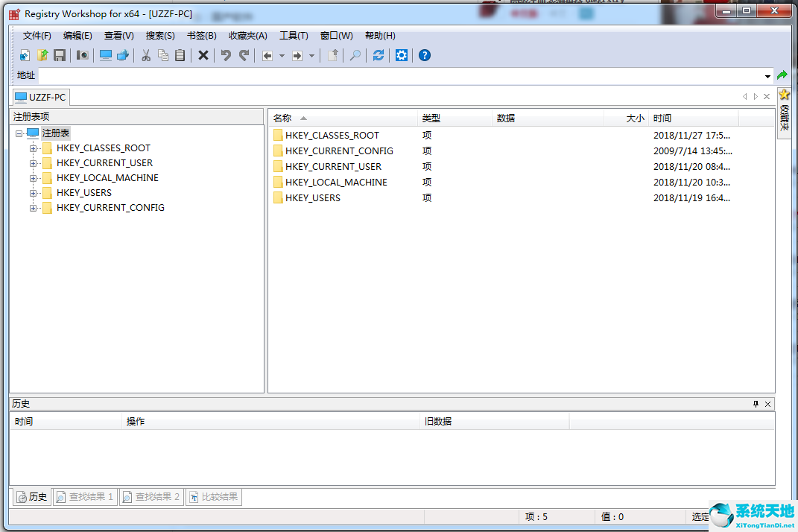798x532 pixels.
Task: Sort by the 名称 column header
Action: point(282,118)
